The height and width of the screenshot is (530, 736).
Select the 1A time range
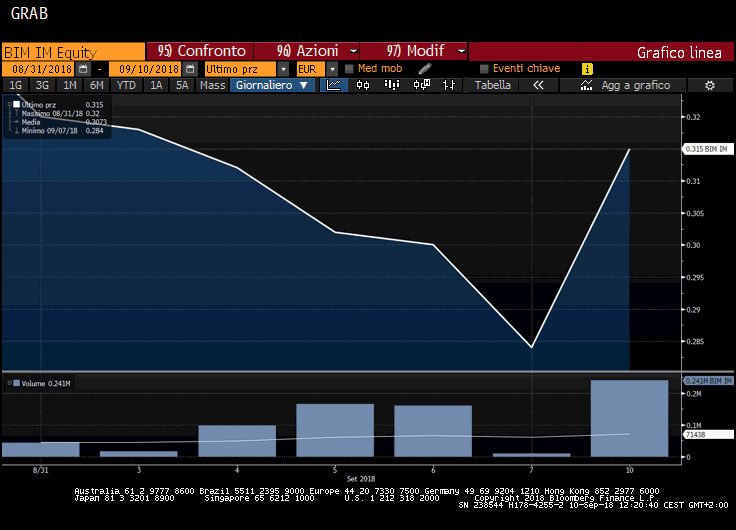point(156,85)
